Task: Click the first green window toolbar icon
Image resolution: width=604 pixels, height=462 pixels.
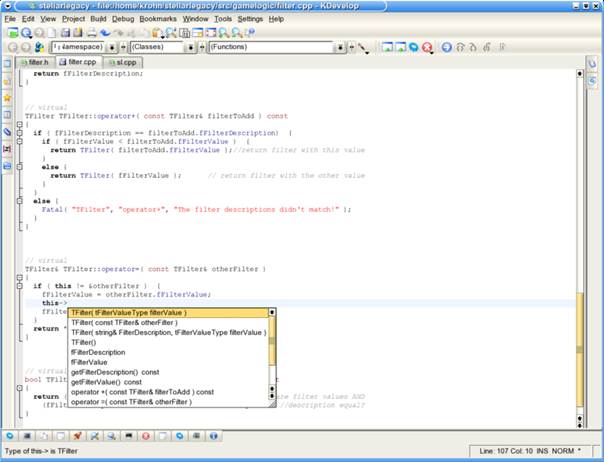Action: tap(13, 33)
